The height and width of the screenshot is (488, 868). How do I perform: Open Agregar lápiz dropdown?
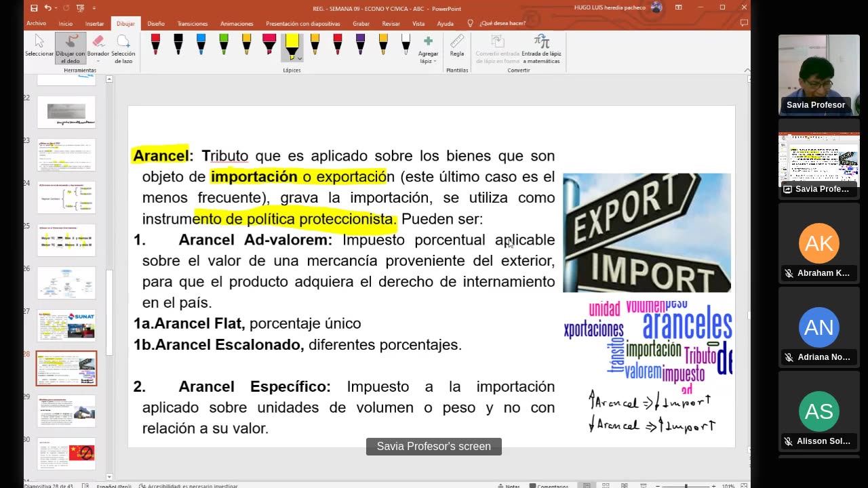[x=428, y=49]
